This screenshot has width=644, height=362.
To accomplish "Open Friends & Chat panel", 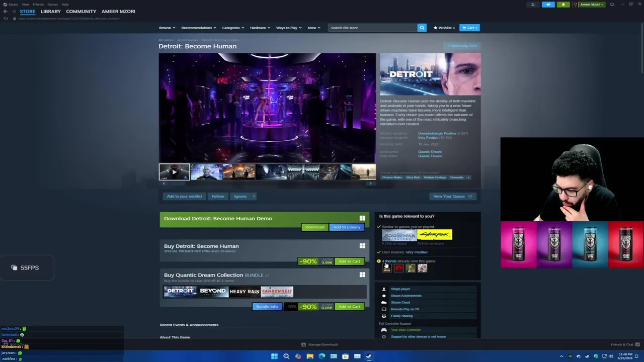I will 624,344.
